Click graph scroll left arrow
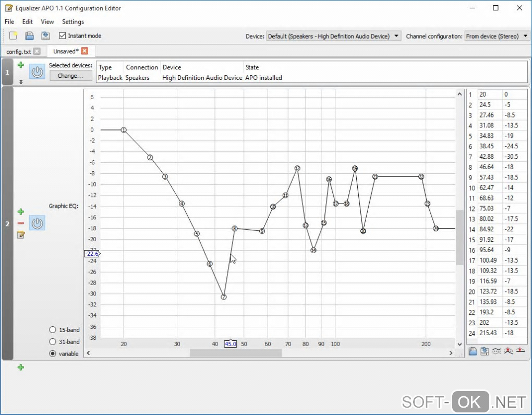Screen dimensions: 532x415 [x=88, y=353]
